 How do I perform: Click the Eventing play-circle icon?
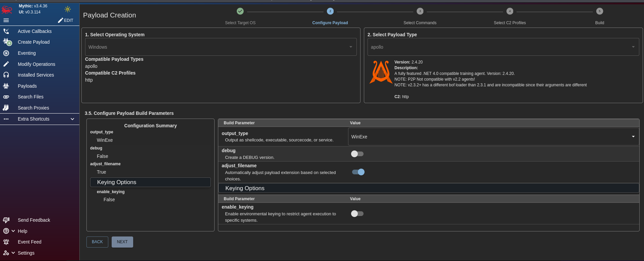click(6, 53)
